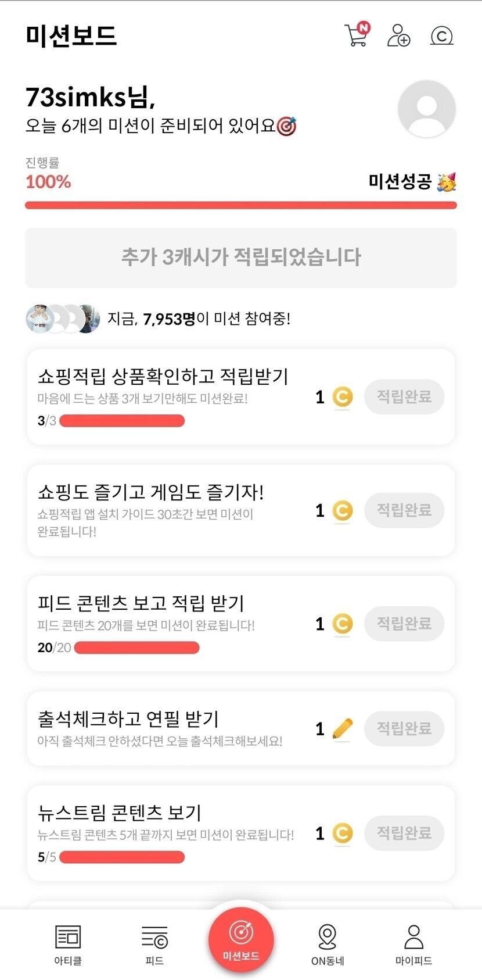The height and width of the screenshot is (980, 482).
Task: Switch to the 피드 tab
Action: pyautogui.click(x=154, y=944)
